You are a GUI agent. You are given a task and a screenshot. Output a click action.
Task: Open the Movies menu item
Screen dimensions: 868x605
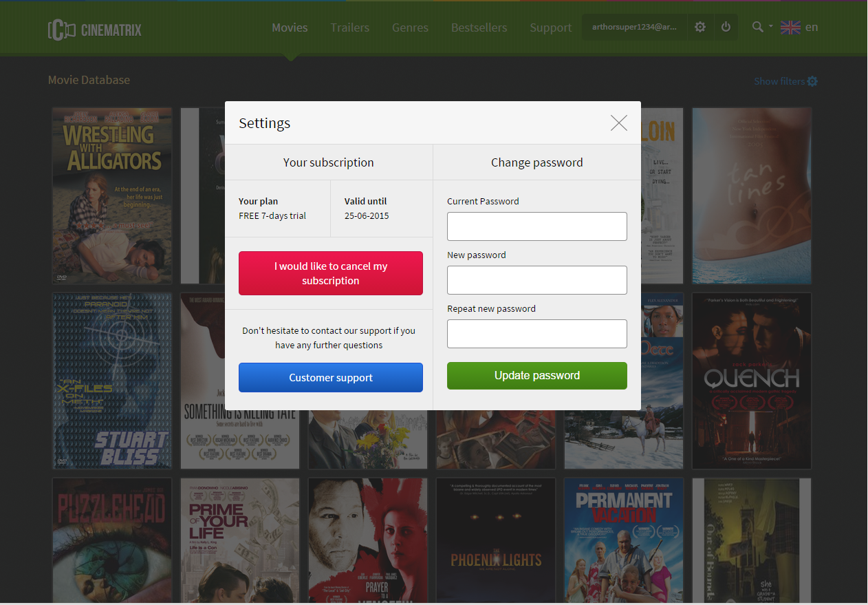point(290,28)
